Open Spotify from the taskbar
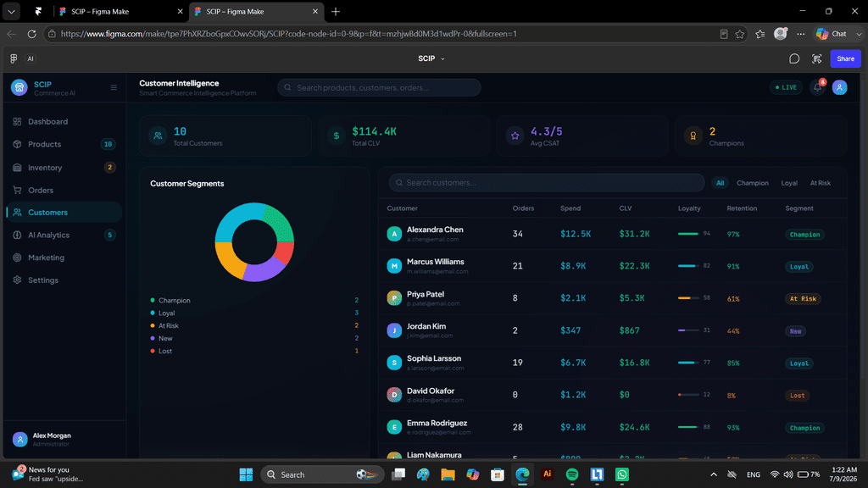 (572, 474)
